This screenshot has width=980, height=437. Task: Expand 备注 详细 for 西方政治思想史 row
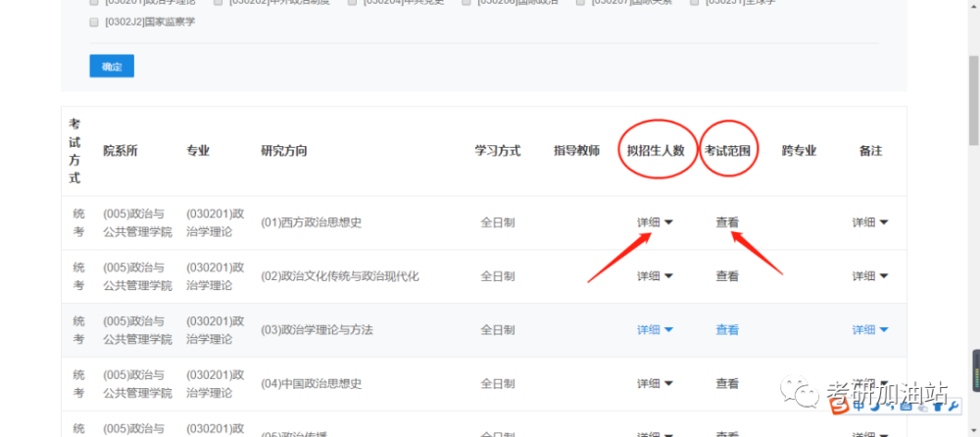870,222
